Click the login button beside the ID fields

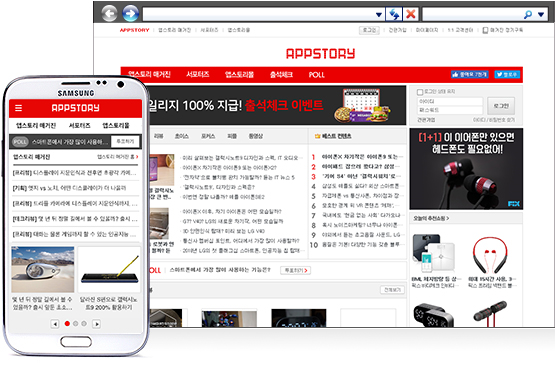pos(501,106)
